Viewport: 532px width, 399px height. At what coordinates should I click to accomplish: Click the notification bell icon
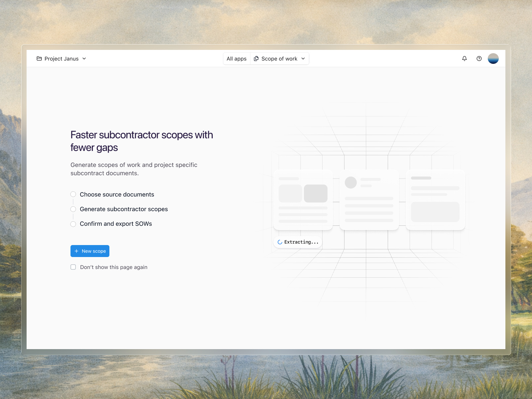464,59
